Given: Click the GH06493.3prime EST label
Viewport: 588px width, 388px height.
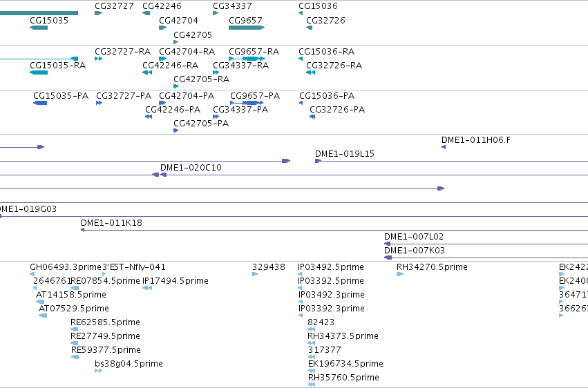Looking at the screenshot, I should click(66, 267).
